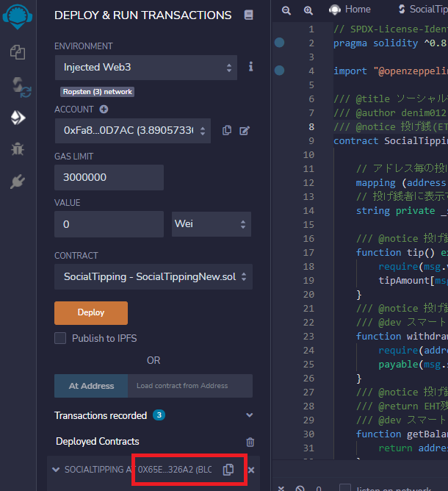Screen dimensions: 448x491
Task: Open the Solidity Compiler sidebar icon
Action: [21, 87]
